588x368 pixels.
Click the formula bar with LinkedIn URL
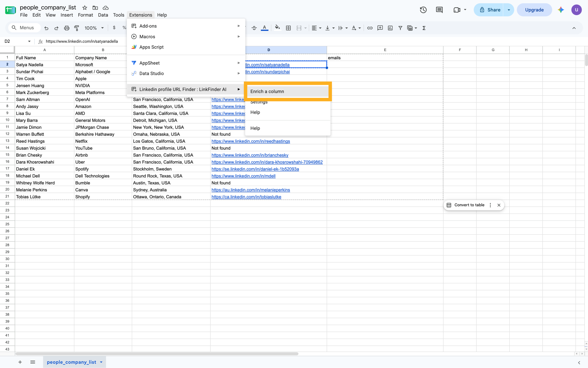point(82,41)
